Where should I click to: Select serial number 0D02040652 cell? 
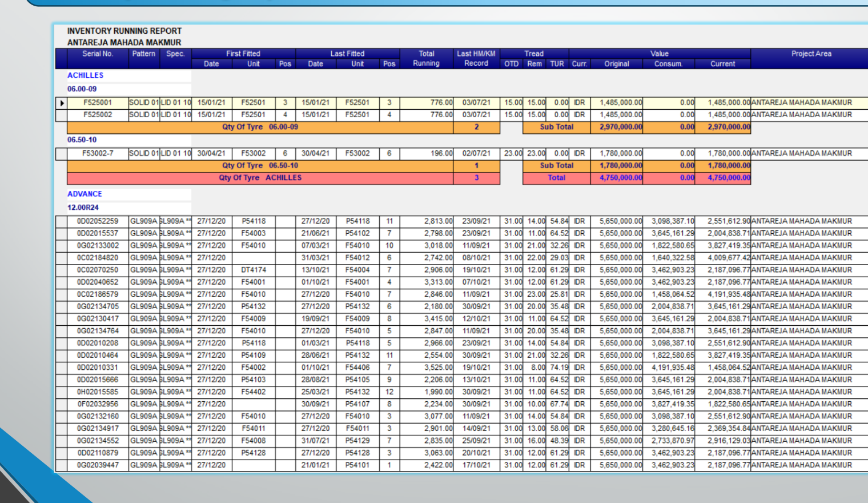(x=98, y=282)
